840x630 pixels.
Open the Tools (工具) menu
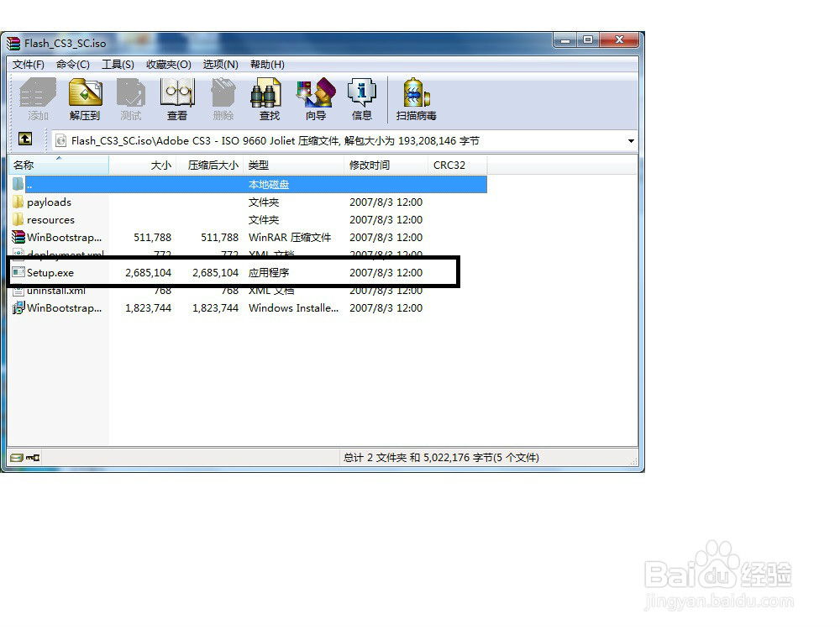[118, 65]
